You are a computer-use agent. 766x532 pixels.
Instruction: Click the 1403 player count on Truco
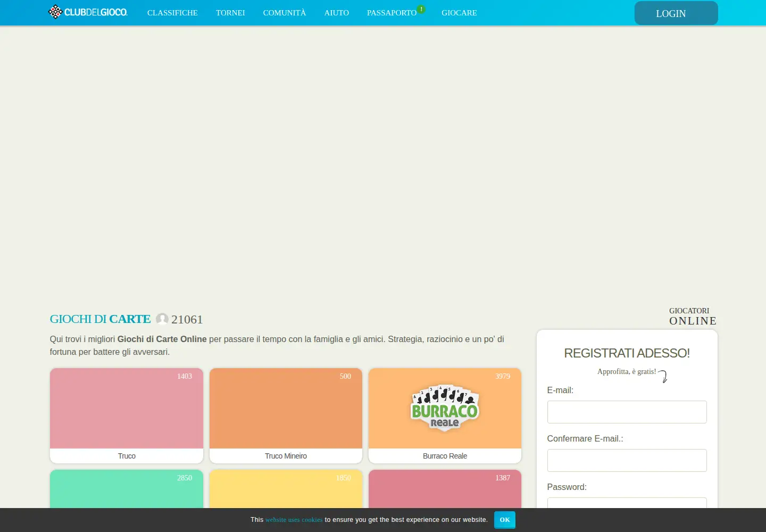[185, 376]
